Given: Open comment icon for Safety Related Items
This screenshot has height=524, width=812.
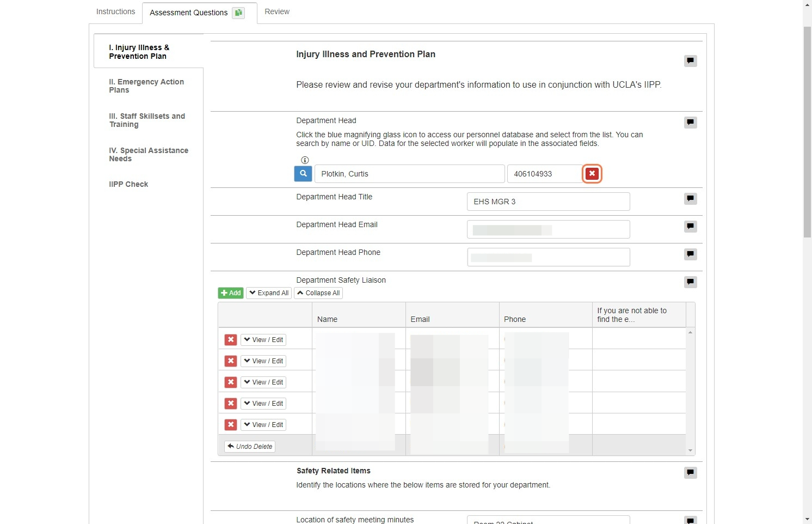Looking at the screenshot, I should coord(691,472).
